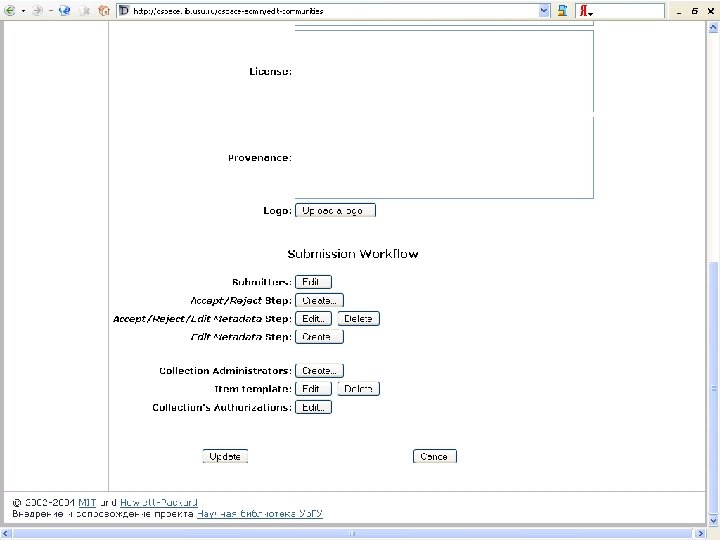Minimize the browser window
The height and width of the screenshot is (540, 720).
click(679, 11)
